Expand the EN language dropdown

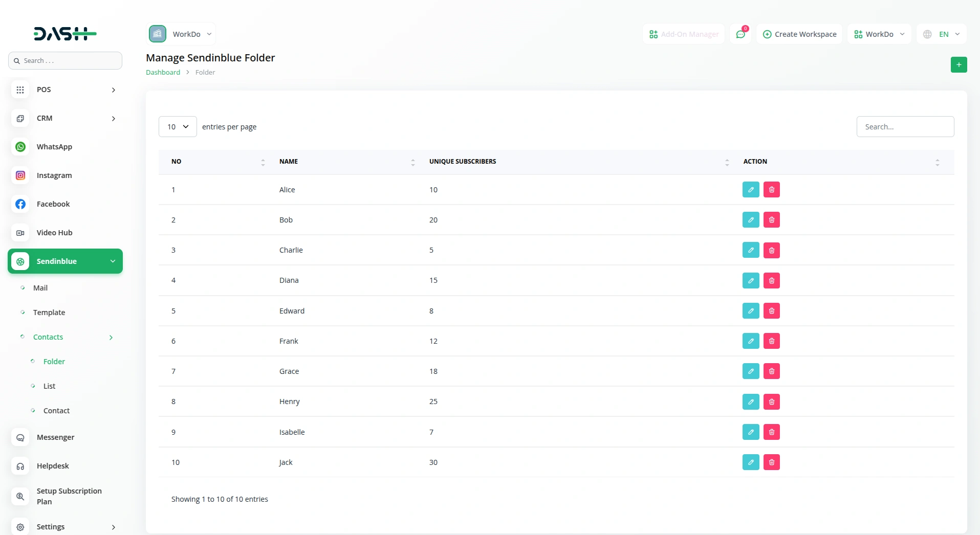coord(942,34)
